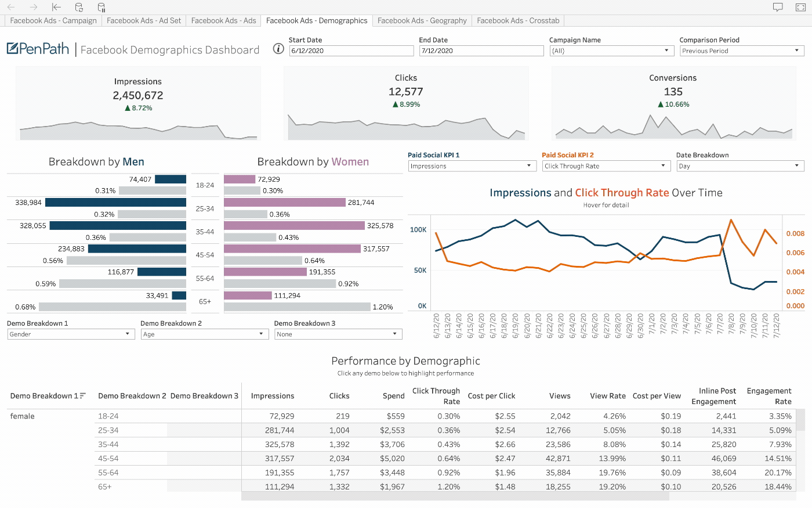The height and width of the screenshot is (508, 812).
Task: Click the sort icon on Demo Breakdown 1
Action: 83,395
